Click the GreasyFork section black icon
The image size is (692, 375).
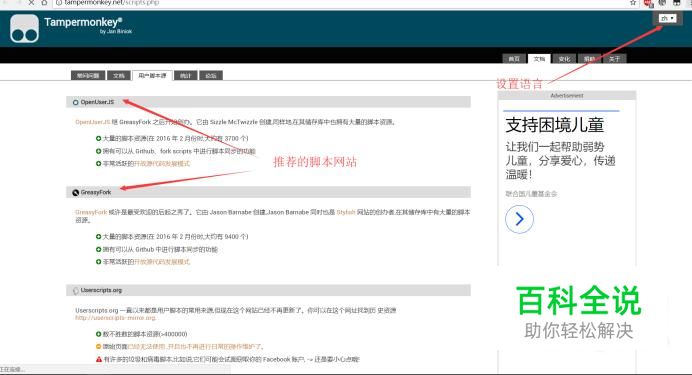click(75, 192)
